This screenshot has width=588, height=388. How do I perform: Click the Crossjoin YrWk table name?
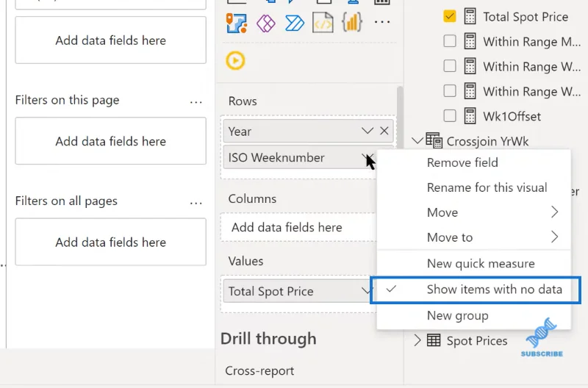tap(487, 141)
